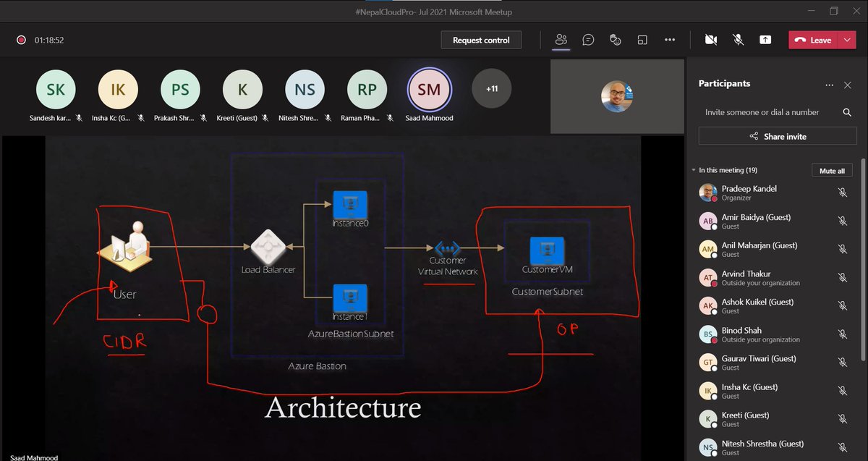
Task: Select Pradeep Kandel in participants list
Action: point(774,193)
